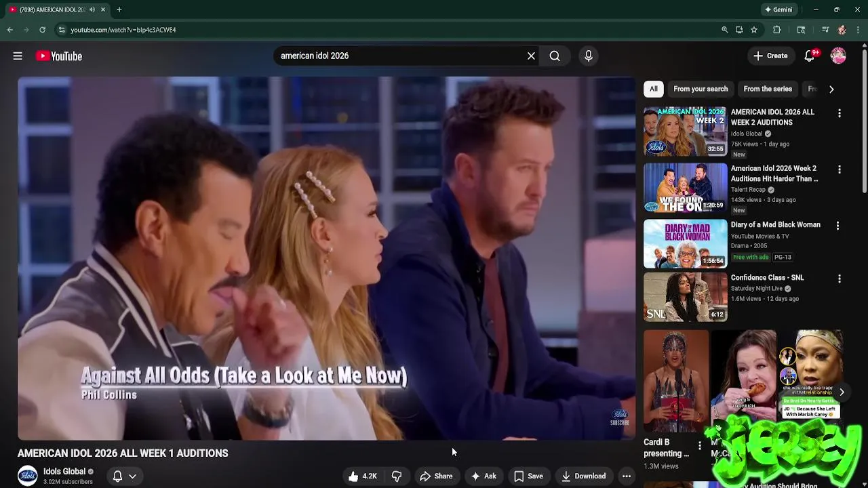Screen dimensions: 868x488
Task: Select the American Idol YouTube tab
Action: coord(57,9)
